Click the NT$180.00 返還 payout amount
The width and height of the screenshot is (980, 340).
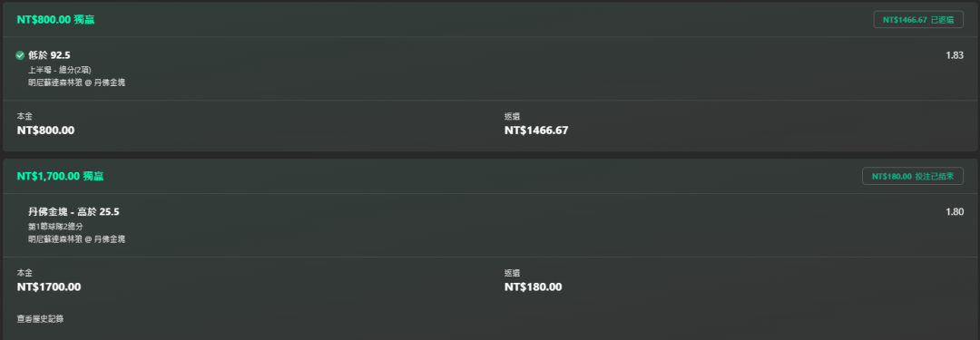(x=534, y=287)
